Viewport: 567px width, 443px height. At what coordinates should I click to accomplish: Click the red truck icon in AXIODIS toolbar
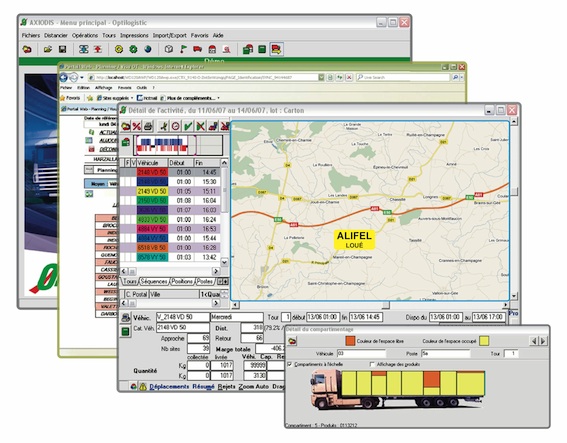197,49
